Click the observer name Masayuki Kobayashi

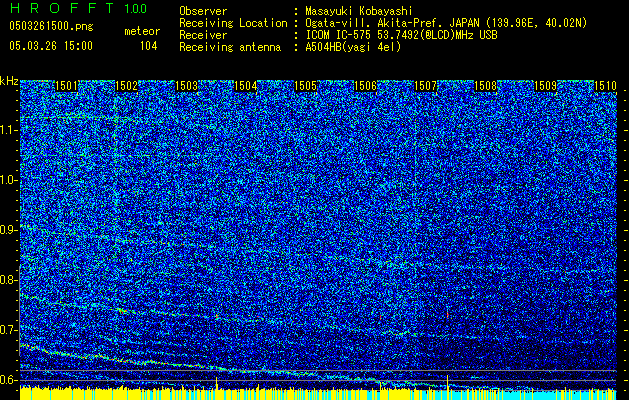tap(359, 11)
